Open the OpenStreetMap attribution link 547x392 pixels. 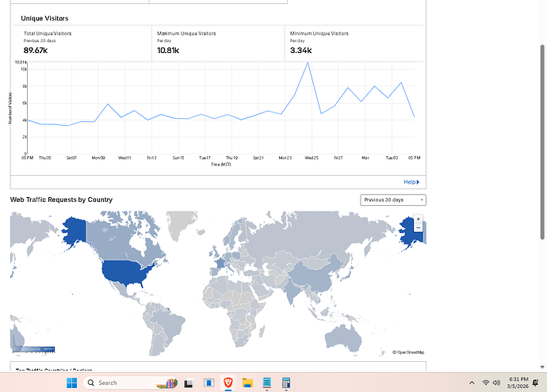click(410, 352)
